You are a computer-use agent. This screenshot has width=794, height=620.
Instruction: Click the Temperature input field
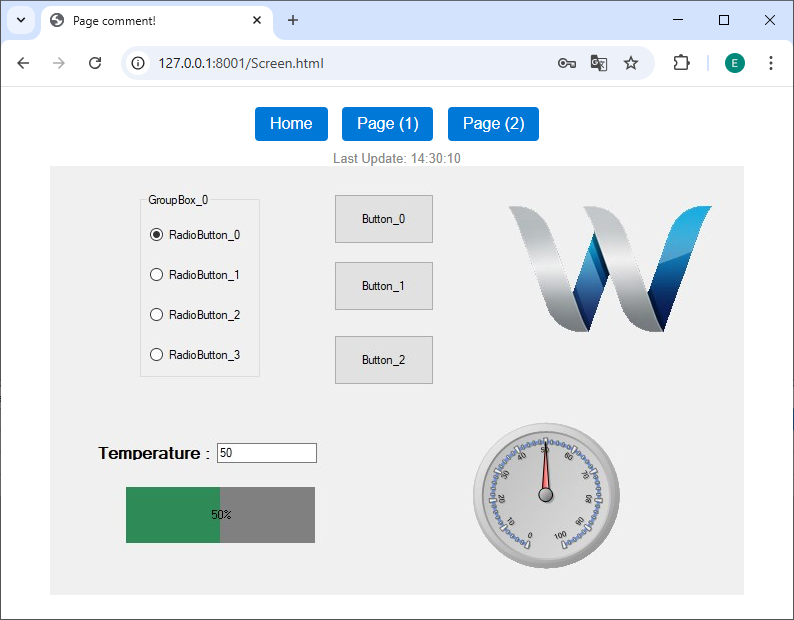[266, 453]
